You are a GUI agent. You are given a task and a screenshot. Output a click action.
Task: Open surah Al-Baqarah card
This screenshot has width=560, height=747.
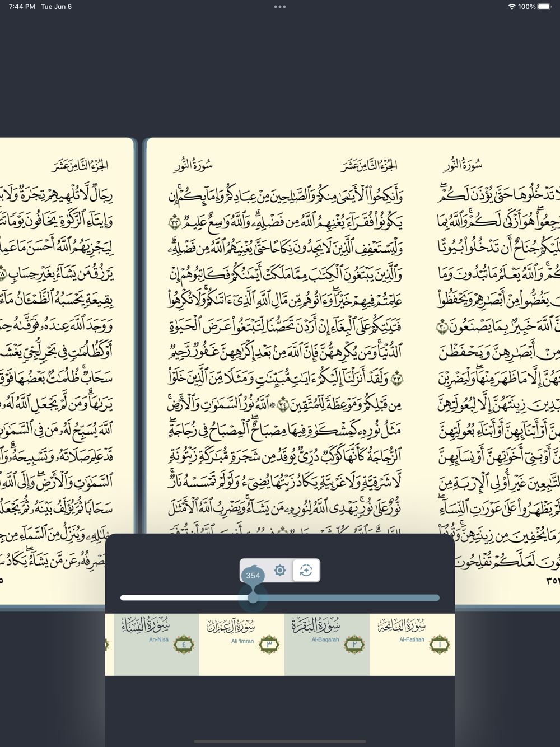coord(327,645)
